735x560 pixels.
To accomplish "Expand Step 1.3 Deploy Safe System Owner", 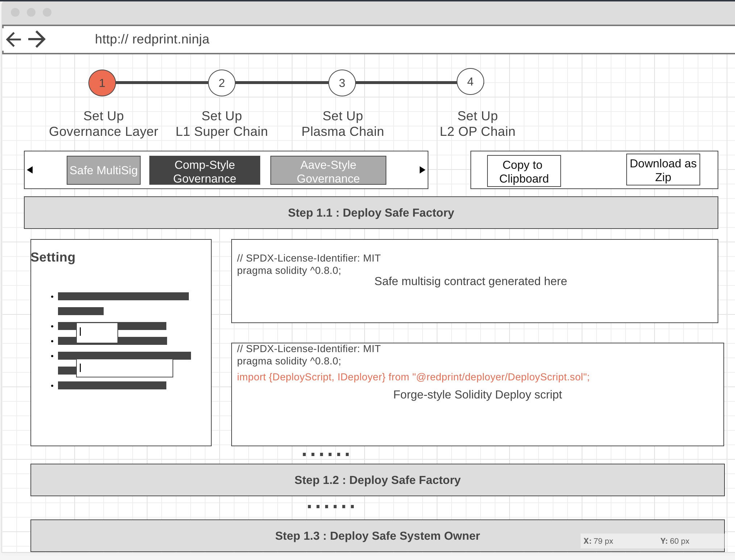I will tap(377, 536).
